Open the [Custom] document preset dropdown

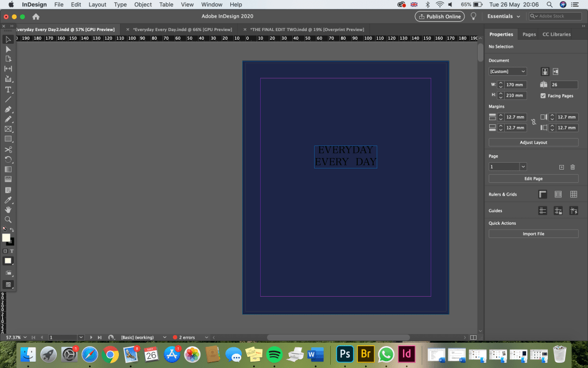pos(508,71)
